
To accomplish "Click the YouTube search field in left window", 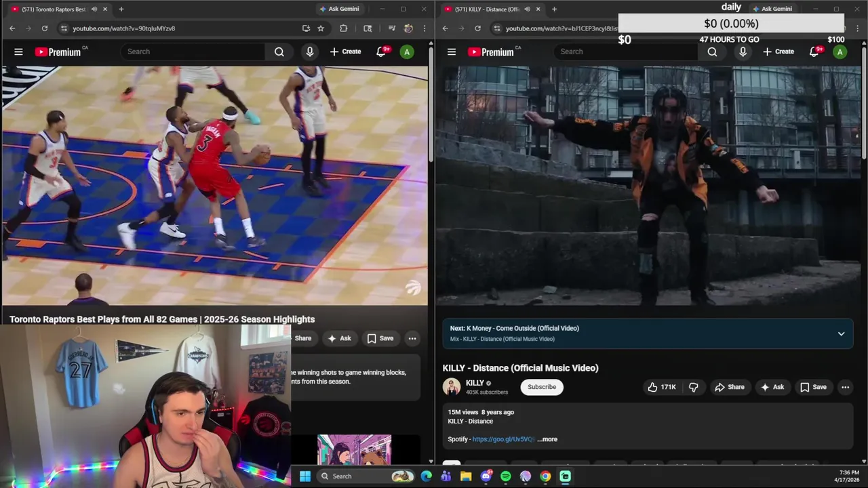I will pos(193,52).
